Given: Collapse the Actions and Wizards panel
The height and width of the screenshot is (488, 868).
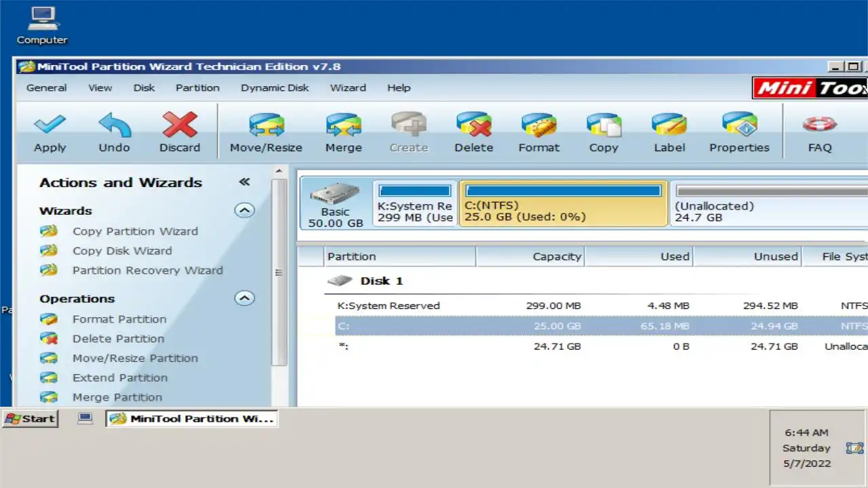Looking at the screenshot, I should coord(244,182).
